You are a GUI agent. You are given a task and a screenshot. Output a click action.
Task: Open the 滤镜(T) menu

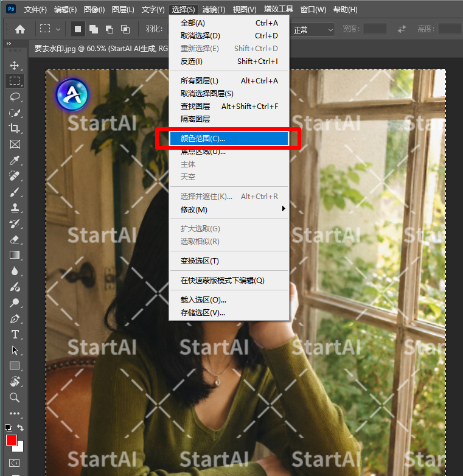(x=214, y=10)
